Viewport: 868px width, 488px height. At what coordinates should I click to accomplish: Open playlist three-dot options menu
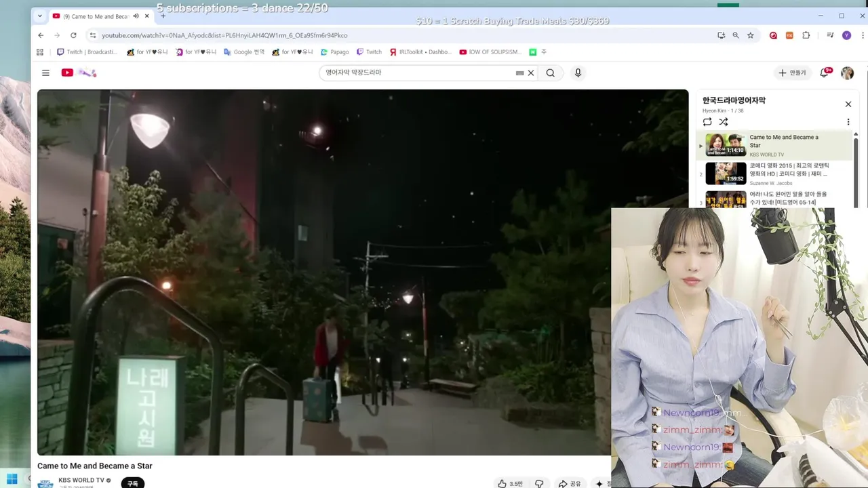[x=848, y=122]
